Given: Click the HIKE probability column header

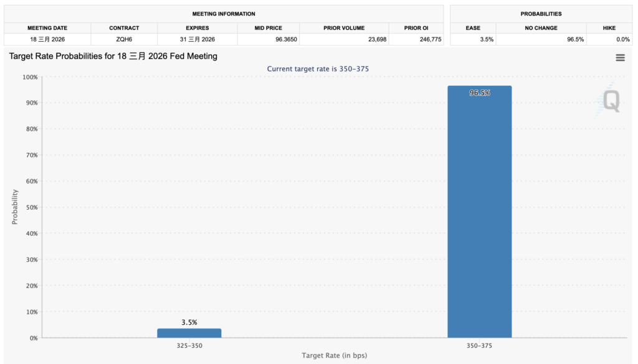Looking at the screenshot, I should point(609,28).
